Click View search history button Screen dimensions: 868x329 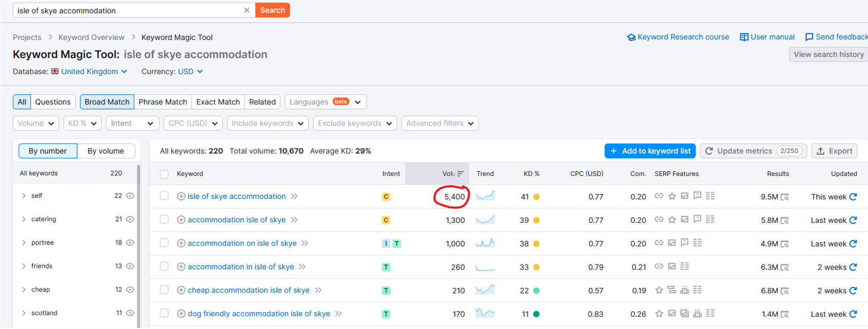click(x=829, y=54)
